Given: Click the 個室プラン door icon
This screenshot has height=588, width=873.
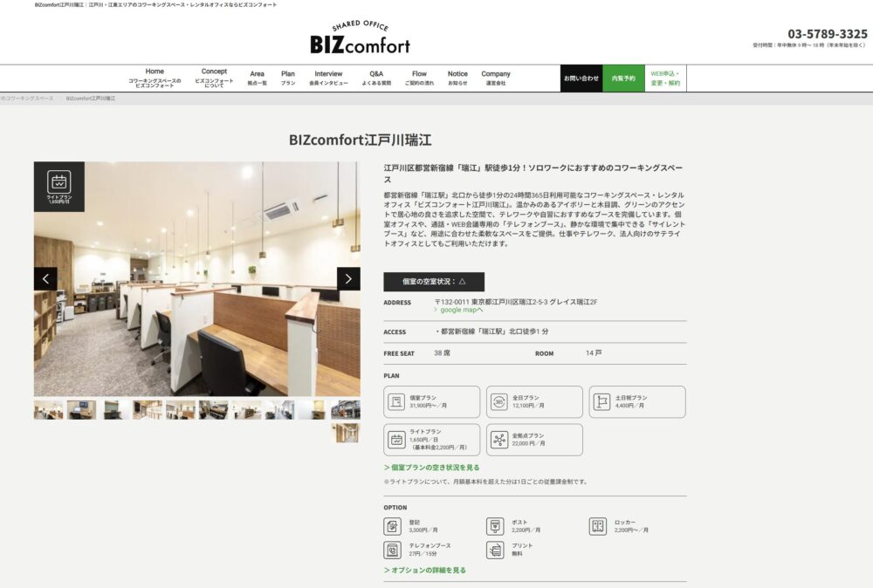Looking at the screenshot, I should click(396, 401).
